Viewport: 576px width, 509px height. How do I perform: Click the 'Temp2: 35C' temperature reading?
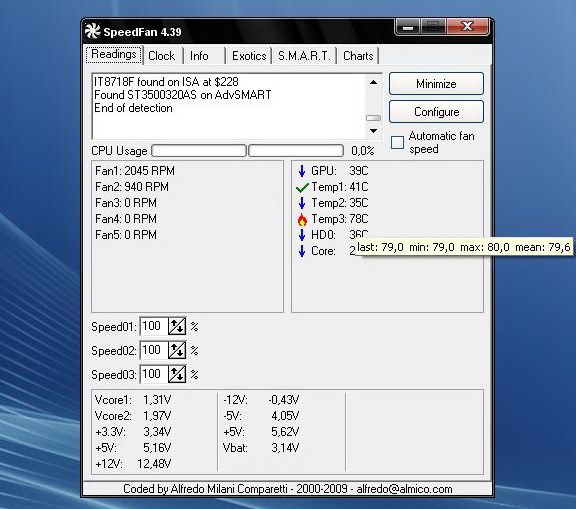click(x=340, y=203)
